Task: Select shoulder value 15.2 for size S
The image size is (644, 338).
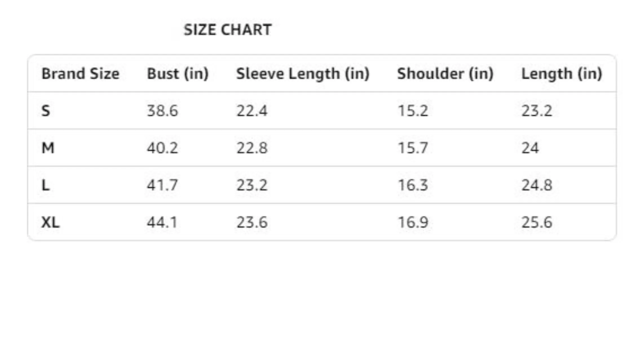Action: pyautogui.click(x=413, y=111)
